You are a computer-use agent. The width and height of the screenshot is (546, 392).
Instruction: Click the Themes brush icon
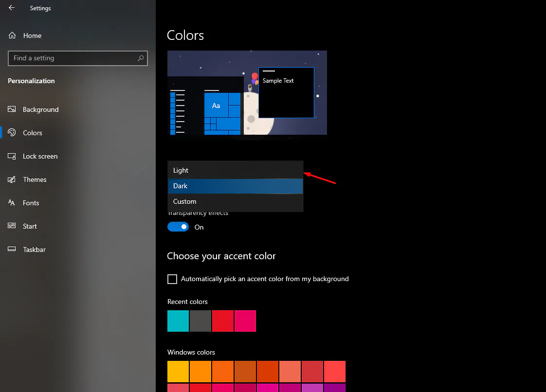(x=12, y=179)
